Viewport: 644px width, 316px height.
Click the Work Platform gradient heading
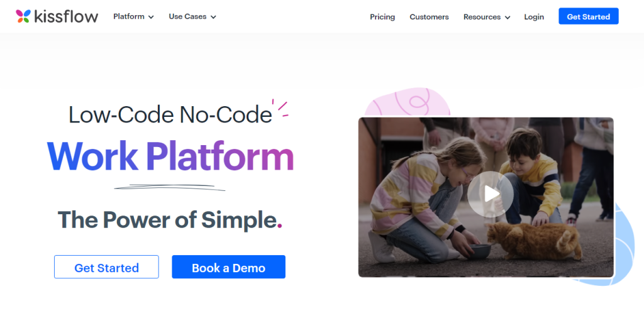coord(170,156)
